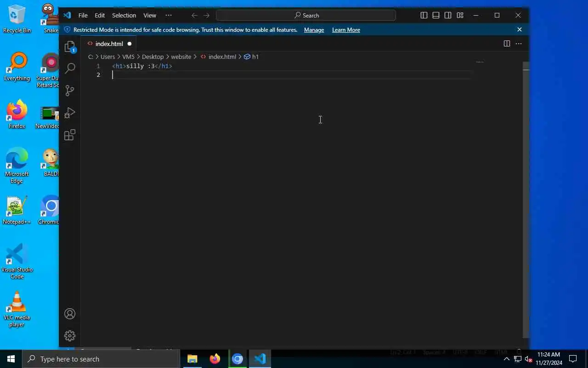Image resolution: width=588 pixels, height=368 pixels.
Task: Toggle the bottom panel
Action: point(436,15)
